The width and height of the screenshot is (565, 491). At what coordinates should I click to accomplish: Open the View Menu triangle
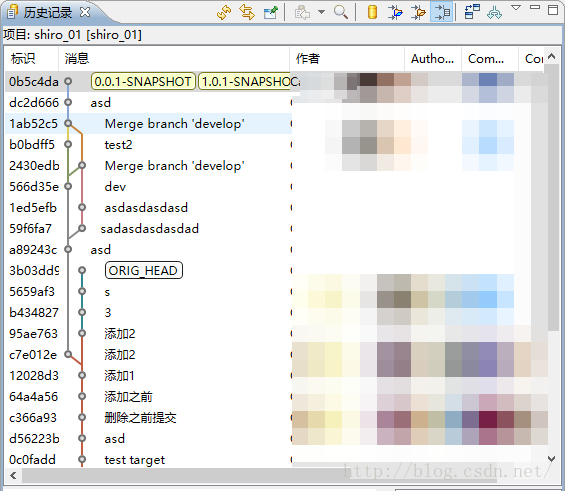(516, 8)
